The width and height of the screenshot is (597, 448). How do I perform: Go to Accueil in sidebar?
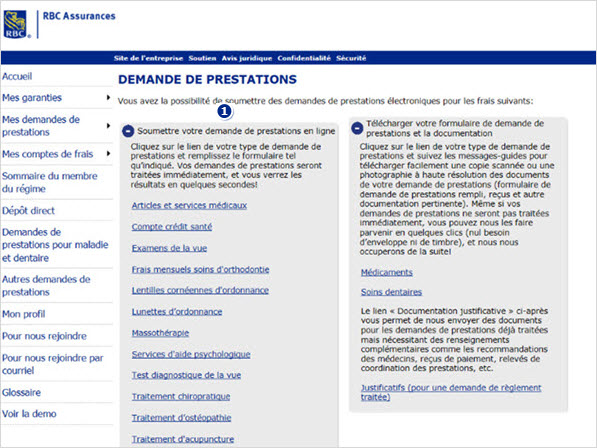click(x=17, y=77)
